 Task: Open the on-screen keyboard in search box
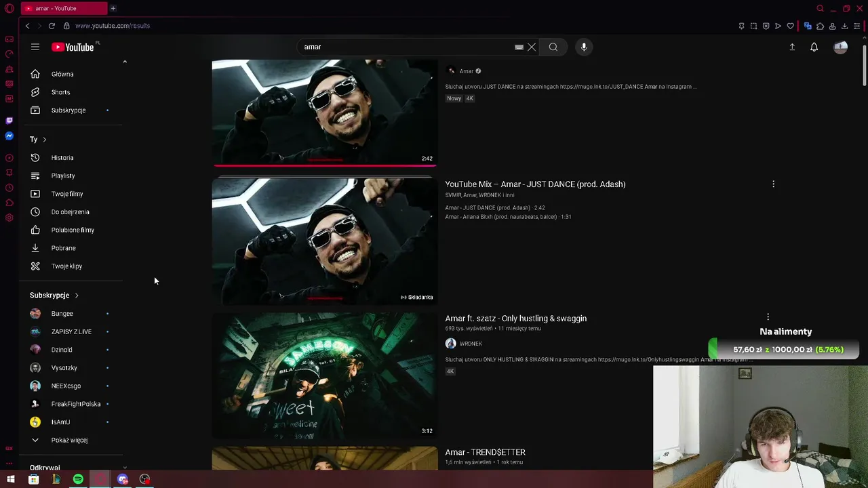pyautogui.click(x=519, y=47)
